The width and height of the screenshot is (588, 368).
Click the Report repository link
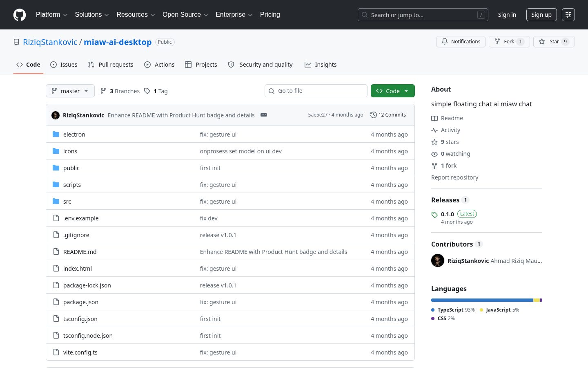pos(454,177)
